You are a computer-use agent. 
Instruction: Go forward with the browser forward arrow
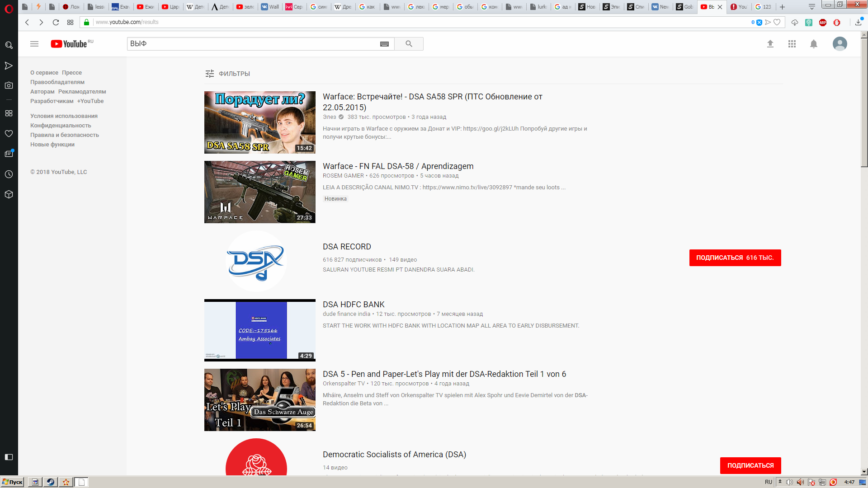41,22
